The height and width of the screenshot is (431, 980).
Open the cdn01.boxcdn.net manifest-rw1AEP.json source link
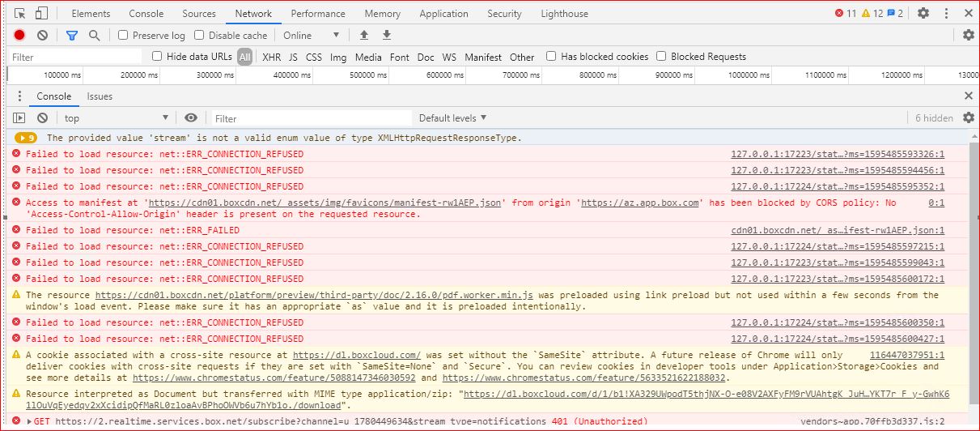838,230
